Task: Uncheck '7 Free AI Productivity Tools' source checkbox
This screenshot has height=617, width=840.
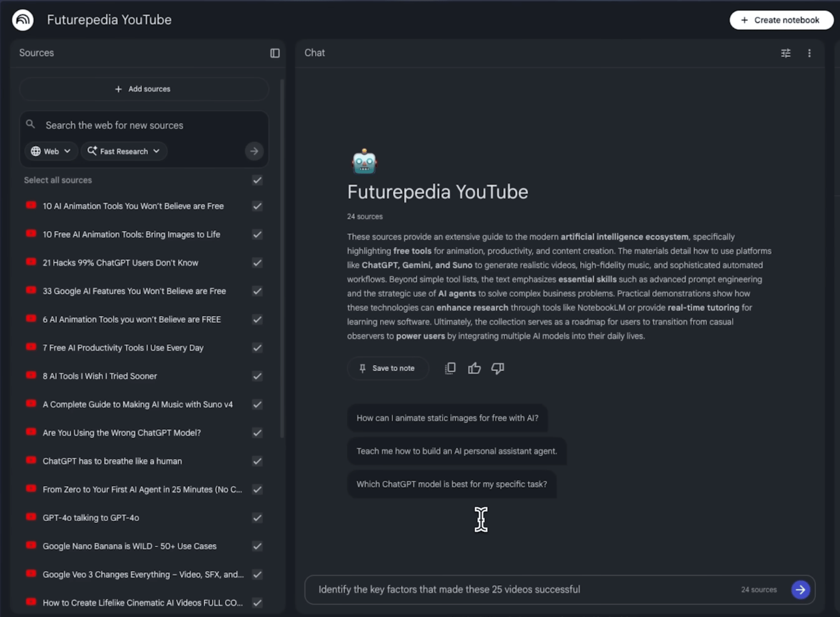Action: coord(257,348)
